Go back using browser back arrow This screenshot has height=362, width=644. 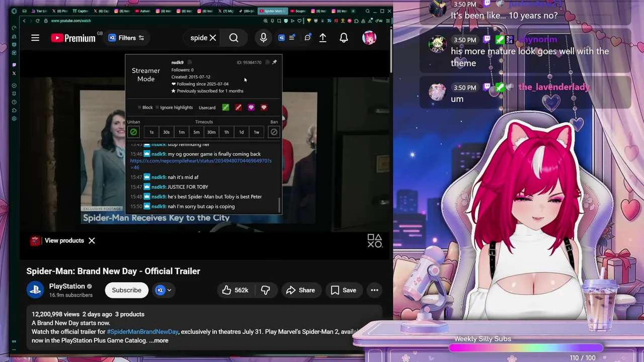(x=24, y=21)
